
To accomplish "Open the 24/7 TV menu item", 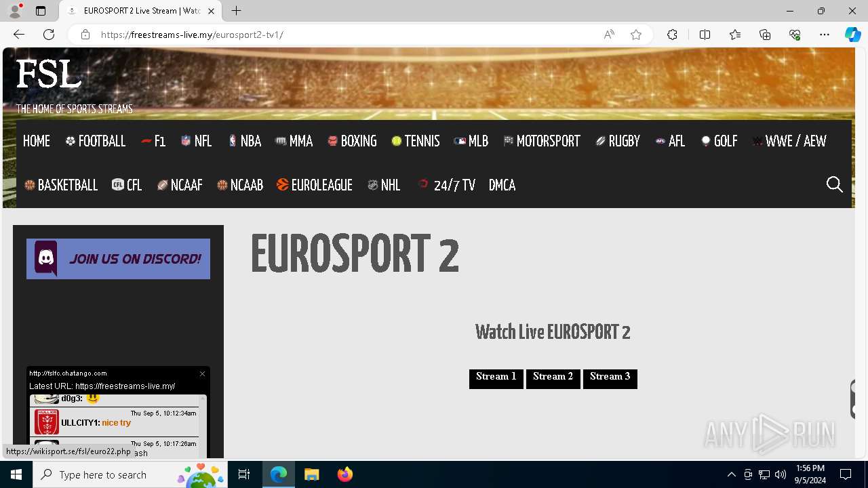I will click(447, 185).
